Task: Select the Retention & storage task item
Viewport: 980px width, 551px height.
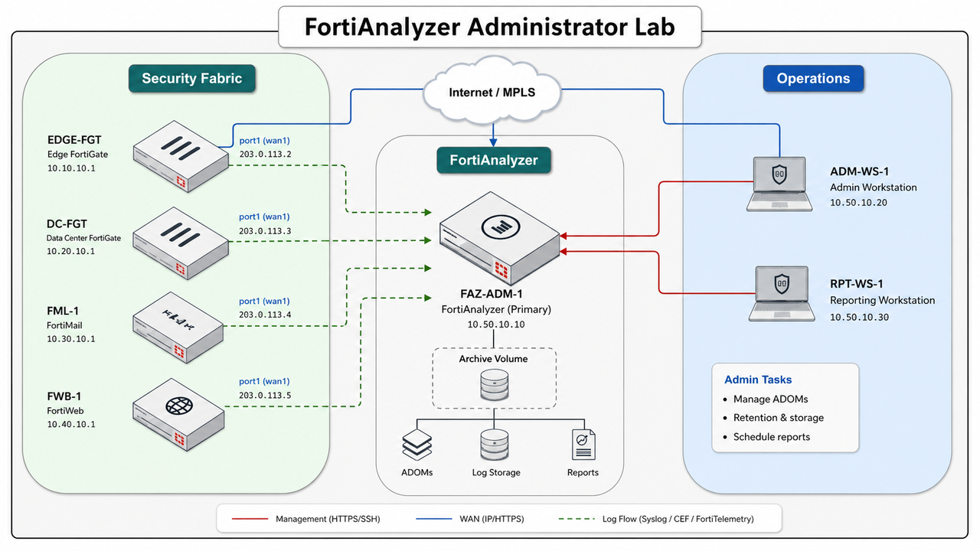Action: (x=779, y=418)
